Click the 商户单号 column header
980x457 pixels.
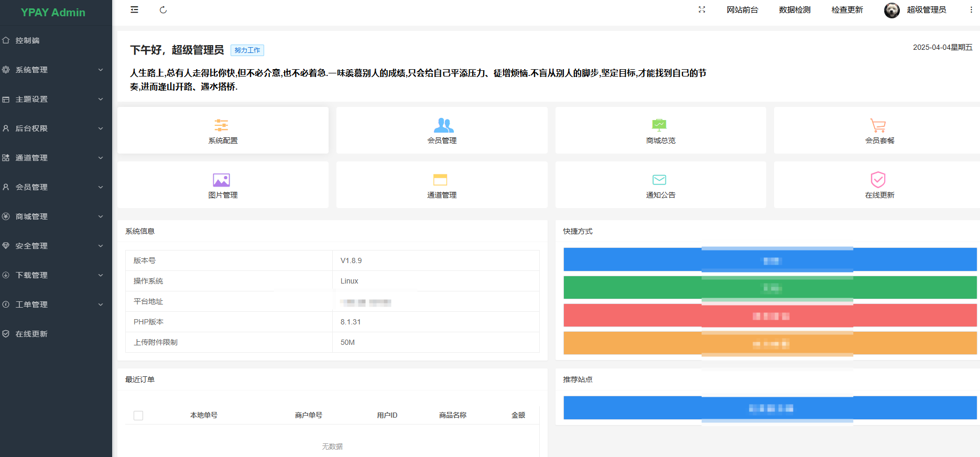coord(309,415)
